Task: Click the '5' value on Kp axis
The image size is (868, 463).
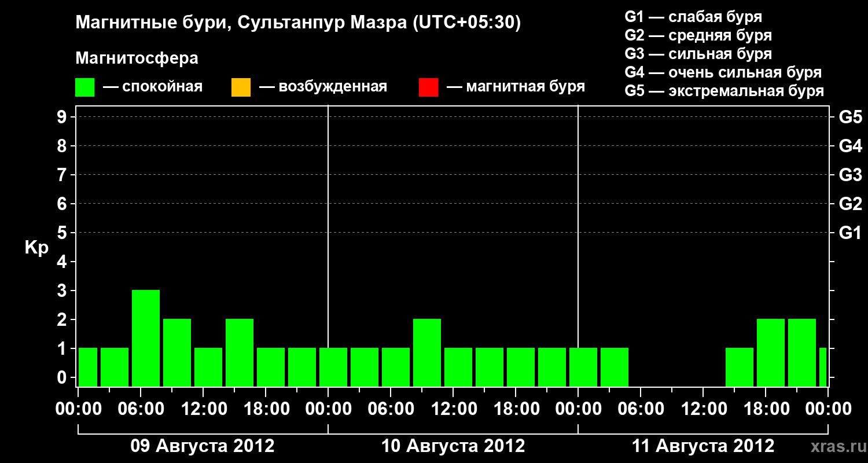Action: (x=63, y=233)
